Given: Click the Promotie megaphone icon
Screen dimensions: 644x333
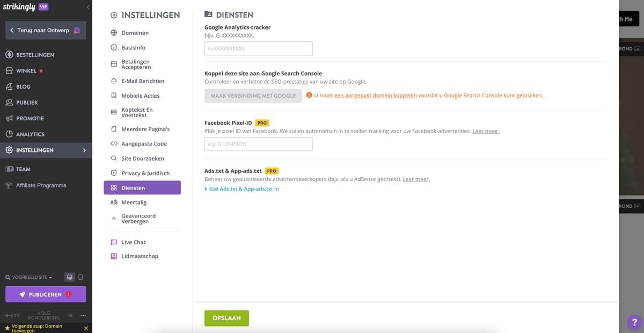Looking at the screenshot, I should [x=8, y=118].
